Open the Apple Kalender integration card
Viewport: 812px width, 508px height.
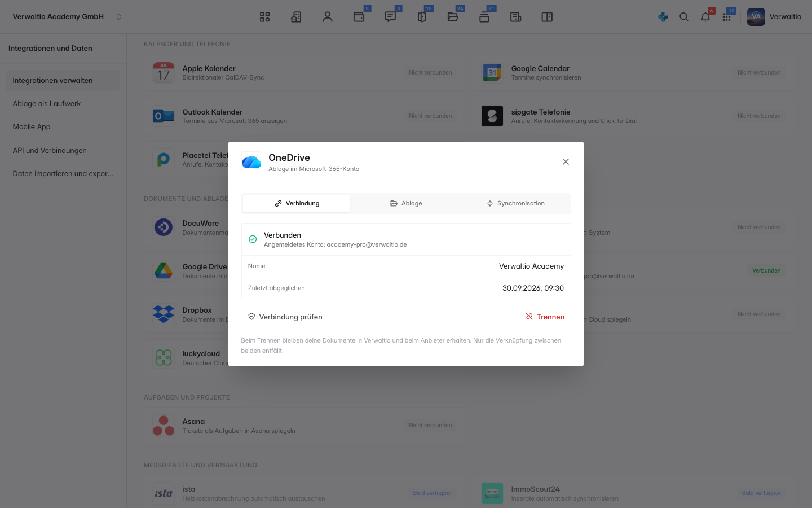coord(305,73)
